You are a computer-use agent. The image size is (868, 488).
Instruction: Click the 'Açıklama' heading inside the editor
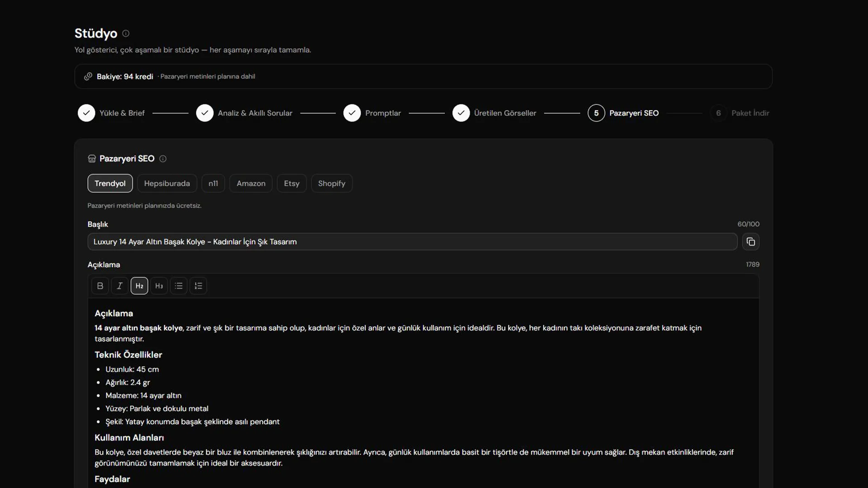coord(114,313)
